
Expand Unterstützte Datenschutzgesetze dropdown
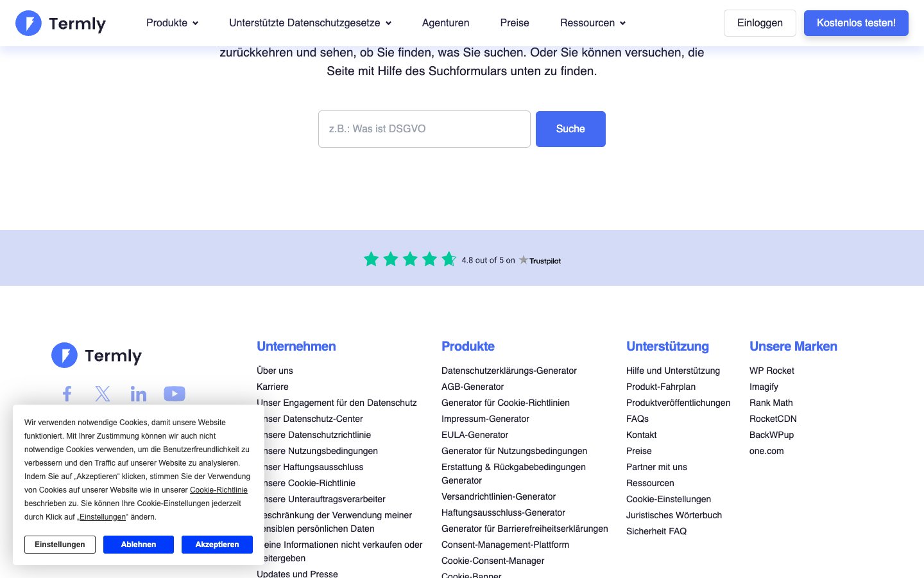pyautogui.click(x=310, y=23)
